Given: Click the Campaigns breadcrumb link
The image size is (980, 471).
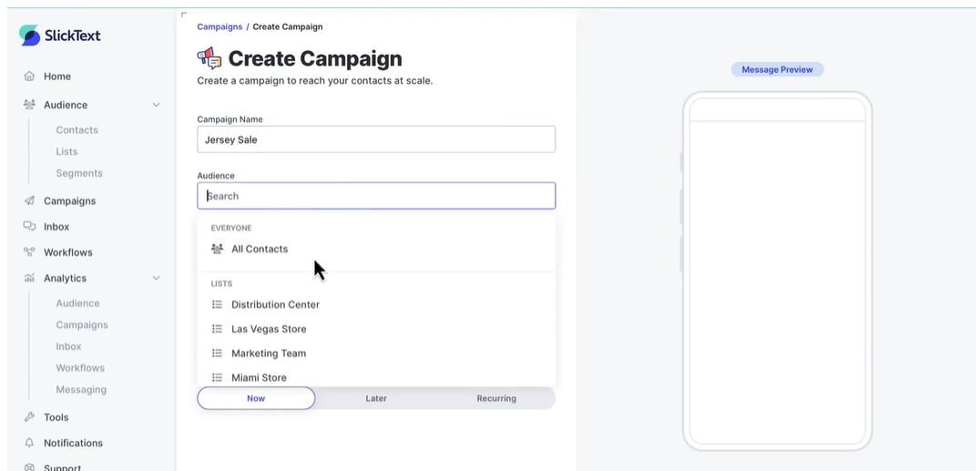Looking at the screenshot, I should tap(219, 27).
